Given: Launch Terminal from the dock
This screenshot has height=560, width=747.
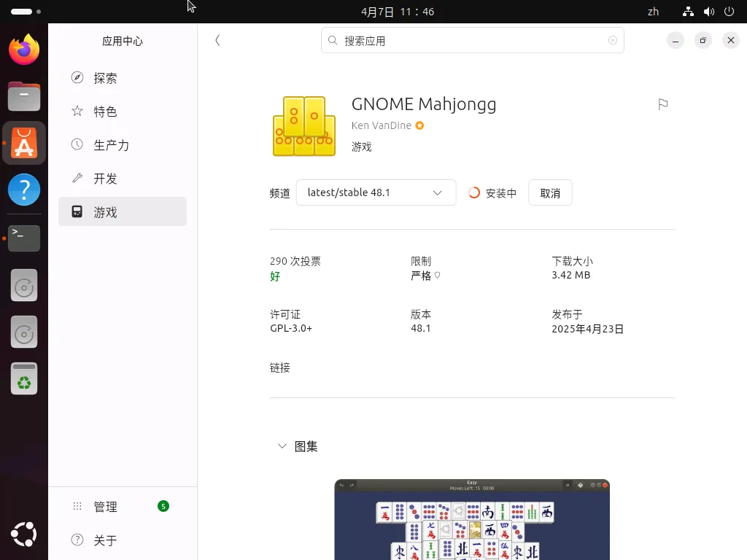Looking at the screenshot, I should point(24,238).
